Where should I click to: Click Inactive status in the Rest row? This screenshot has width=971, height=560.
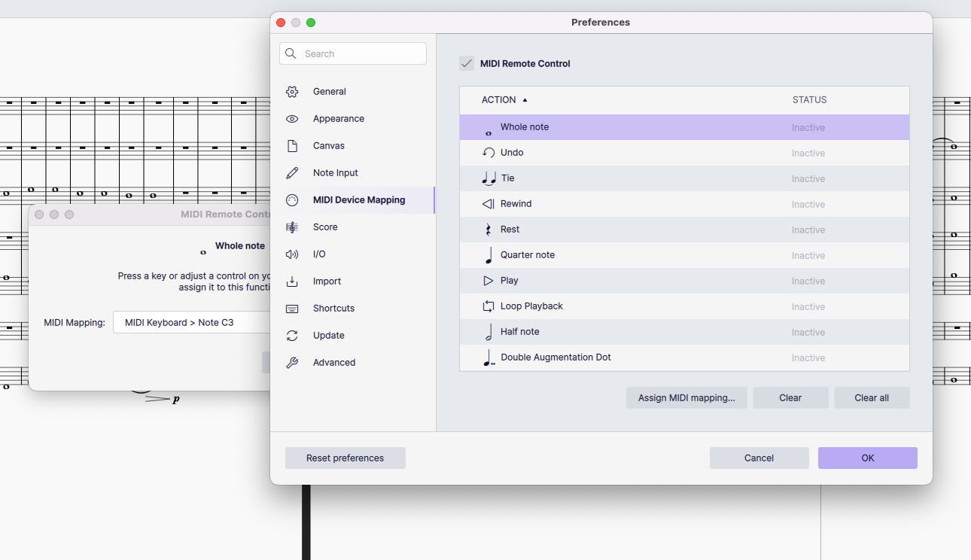click(x=808, y=230)
